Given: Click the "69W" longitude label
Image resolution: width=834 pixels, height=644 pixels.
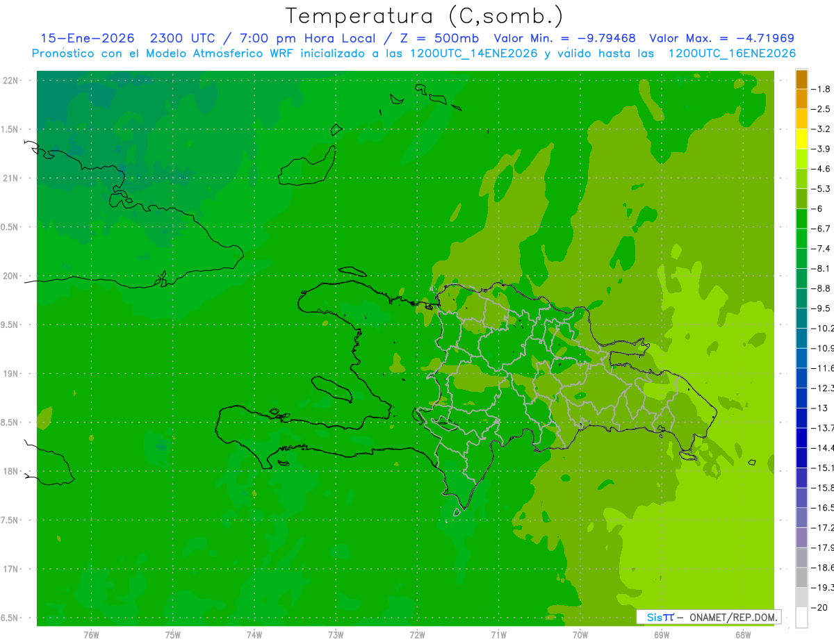Looking at the screenshot, I should click(662, 635).
